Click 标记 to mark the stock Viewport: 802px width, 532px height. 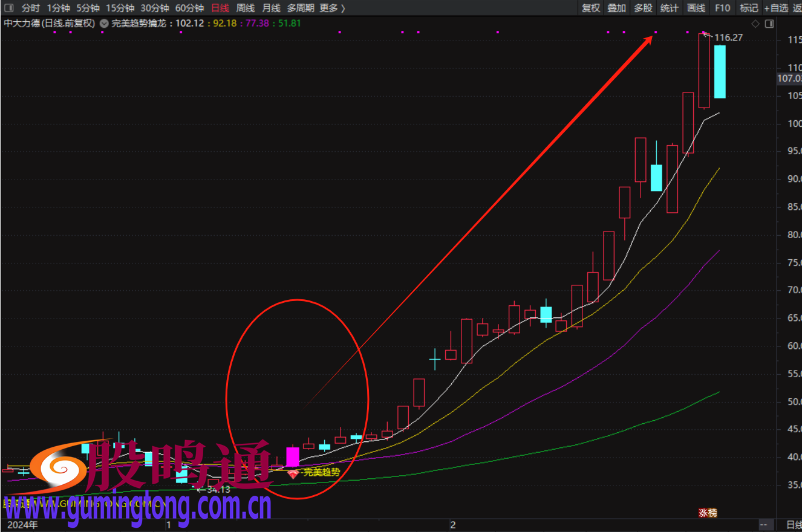[749, 8]
